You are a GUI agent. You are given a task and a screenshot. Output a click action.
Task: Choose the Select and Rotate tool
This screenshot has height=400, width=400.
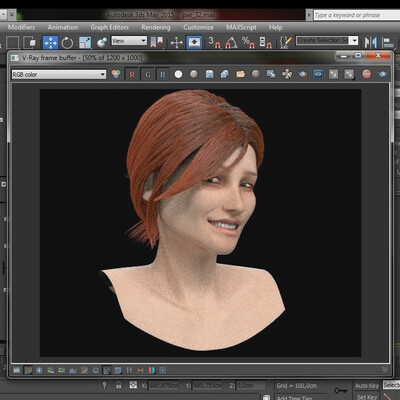pos(67,42)
